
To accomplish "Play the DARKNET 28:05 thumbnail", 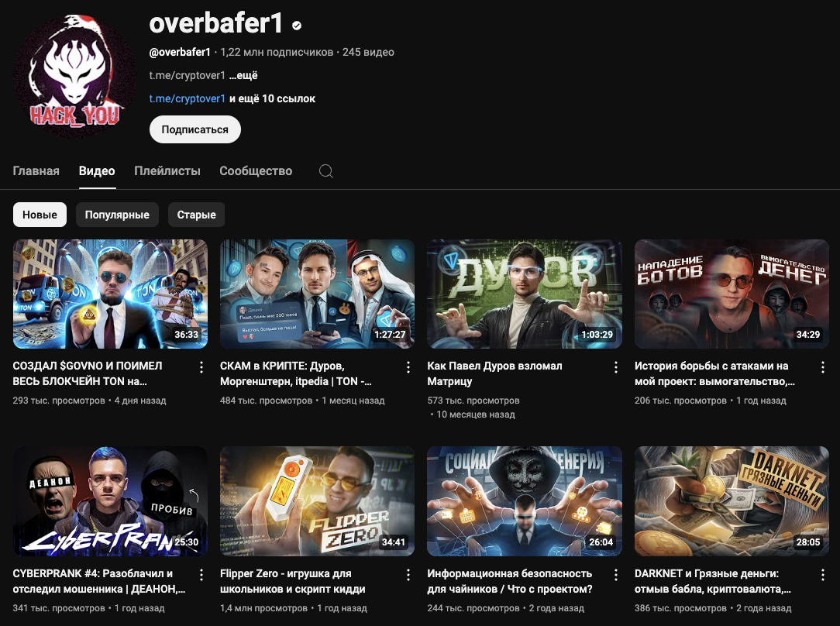I will click(732, 501).
